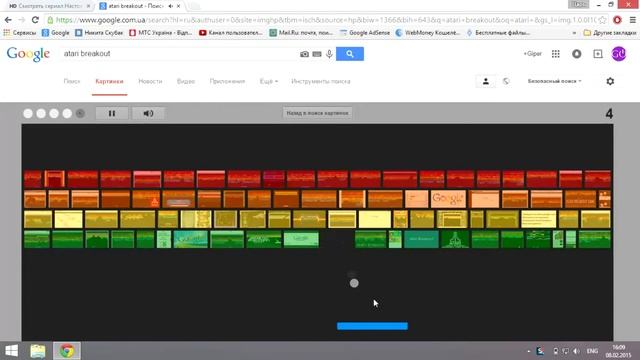The width and height of the screenshot is (640, 360).
Task: Click the Chrome taskbar icon
Action: click(x=67, y=351)
